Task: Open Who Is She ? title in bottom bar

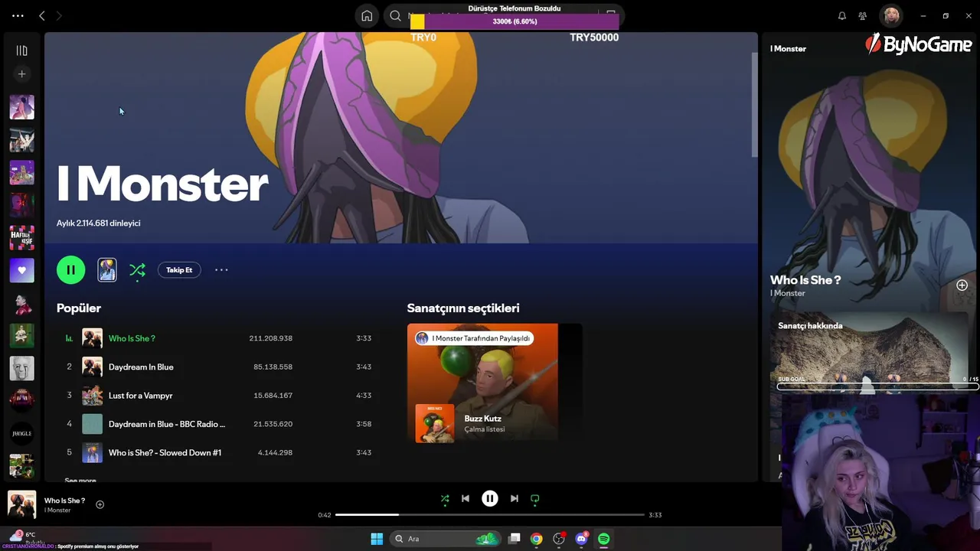Action: point(64,500)
